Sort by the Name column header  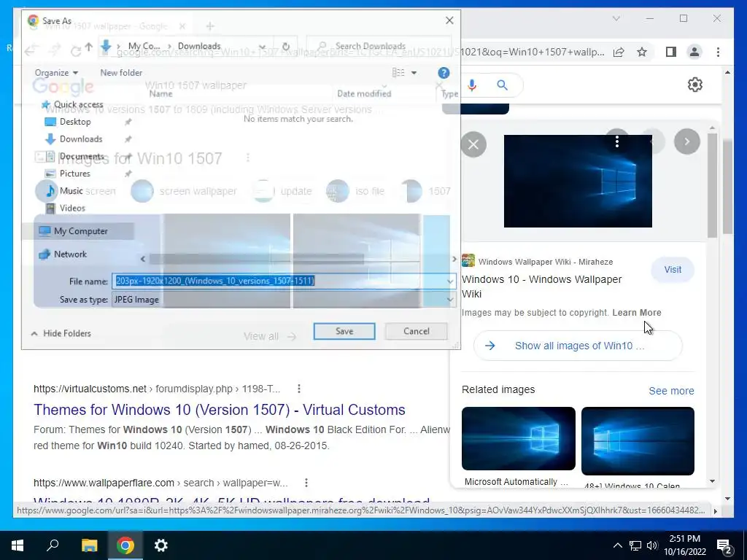click(x=160, y=94)
